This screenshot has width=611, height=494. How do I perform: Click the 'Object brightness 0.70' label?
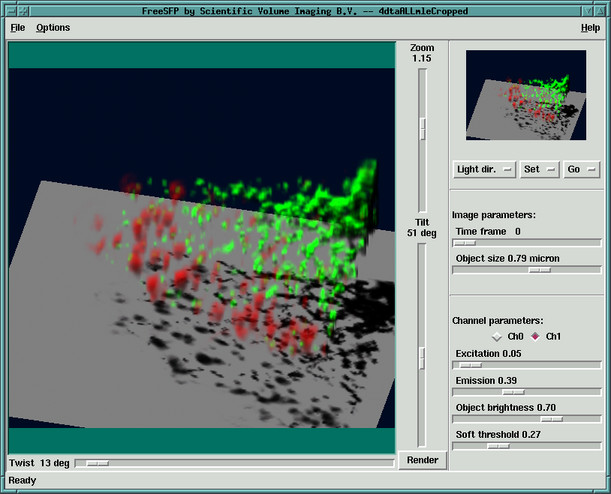pos(506,408)
